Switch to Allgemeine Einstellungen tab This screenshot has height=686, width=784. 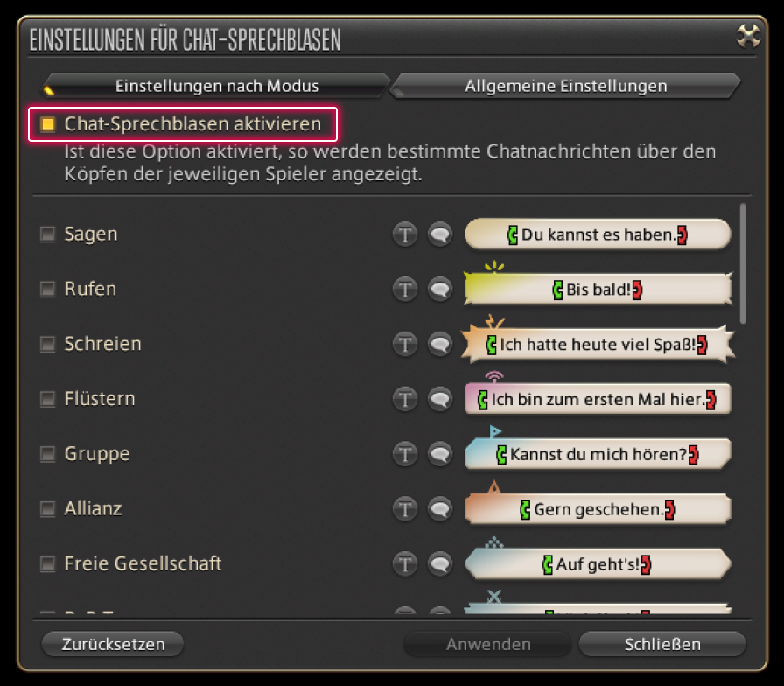565,86
